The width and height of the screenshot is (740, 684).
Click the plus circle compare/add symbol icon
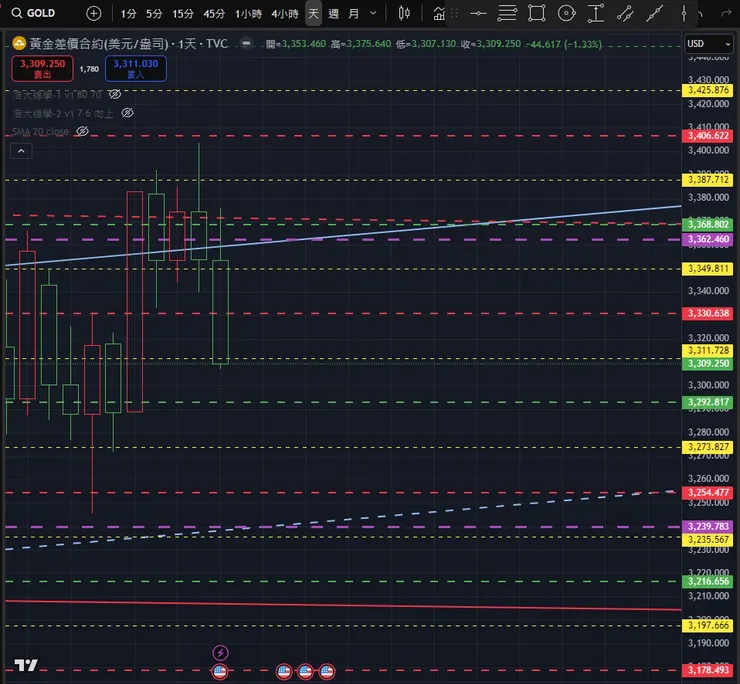coord(94,13)
